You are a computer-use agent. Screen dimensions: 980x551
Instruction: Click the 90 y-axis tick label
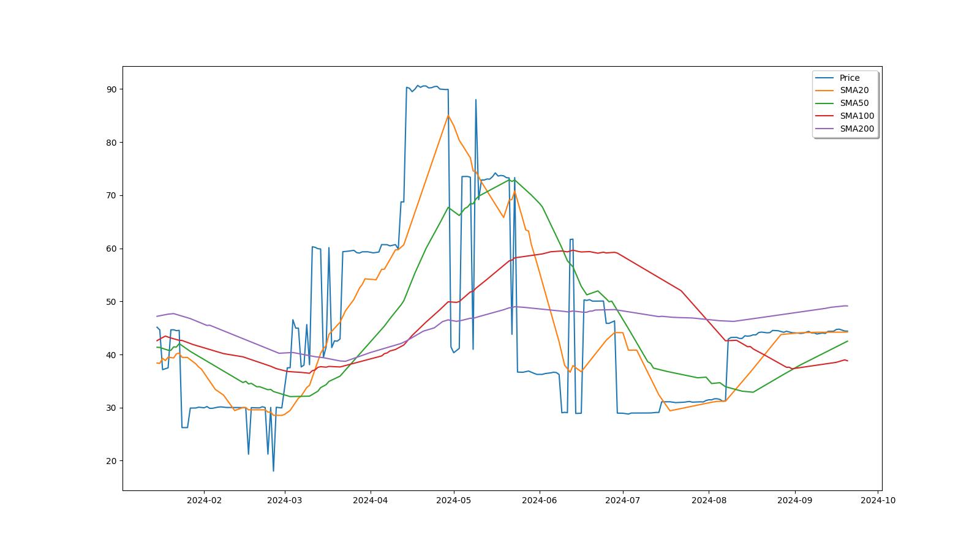pos(111,89)
